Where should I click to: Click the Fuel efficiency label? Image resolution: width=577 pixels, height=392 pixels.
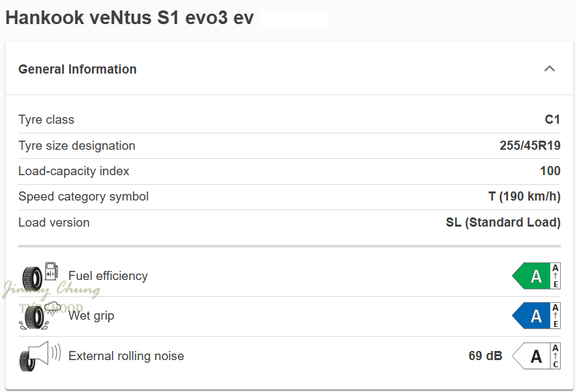[x=108, y=276]
